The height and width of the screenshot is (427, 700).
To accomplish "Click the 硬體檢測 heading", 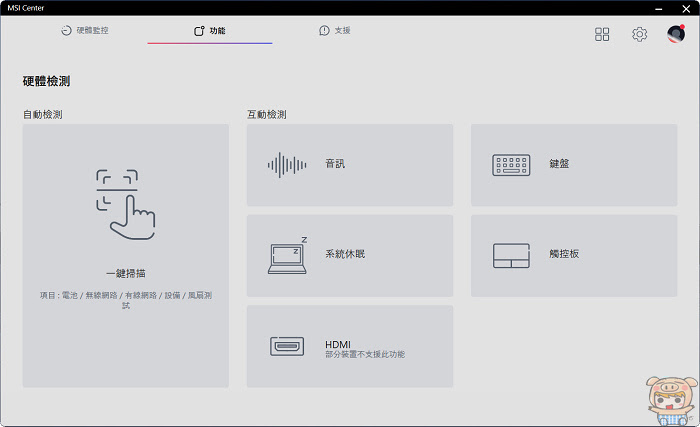I will point(46,81).
